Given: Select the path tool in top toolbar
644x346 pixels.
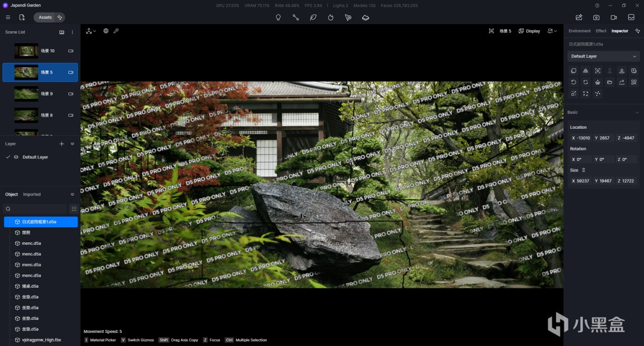Looking at the screenshot, I should tap(296, 17).
